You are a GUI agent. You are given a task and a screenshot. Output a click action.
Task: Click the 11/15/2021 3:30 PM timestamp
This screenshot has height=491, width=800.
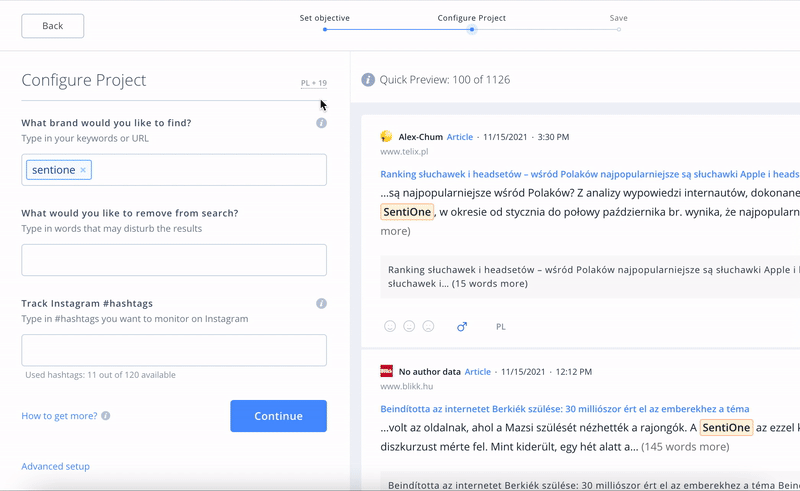(x=526, y=137)
